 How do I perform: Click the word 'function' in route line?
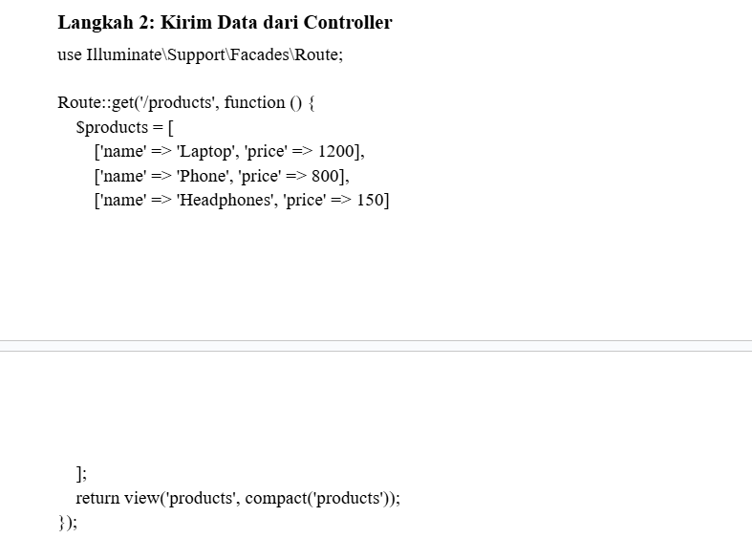[255, 102]
